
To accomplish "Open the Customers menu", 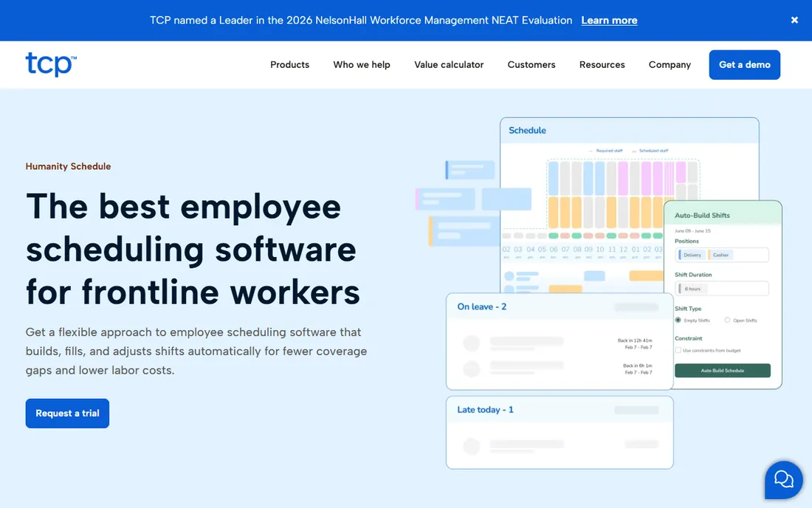I will coord(531,65).
